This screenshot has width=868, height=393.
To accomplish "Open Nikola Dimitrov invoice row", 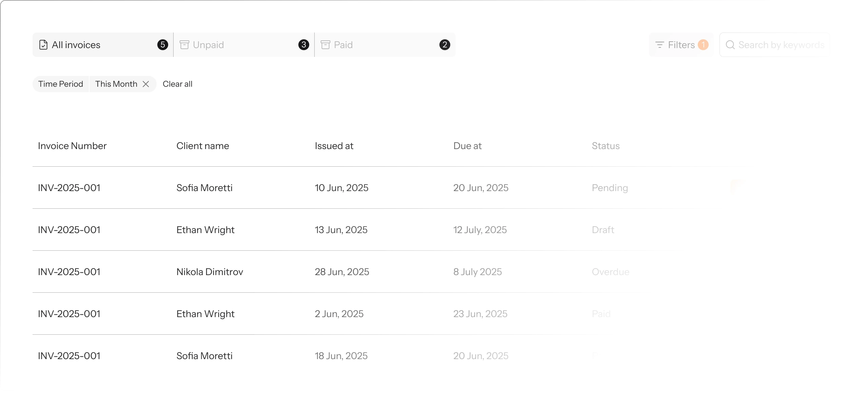I will (x=390, y=272).
